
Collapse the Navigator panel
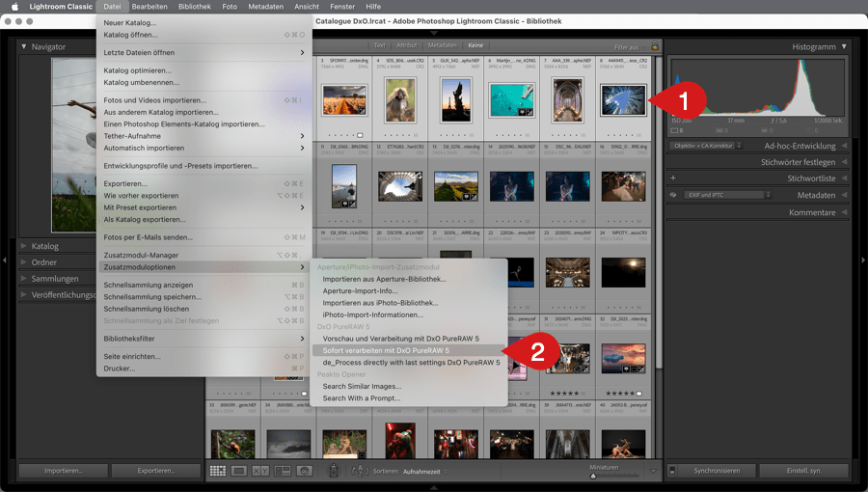coord(24,46)
